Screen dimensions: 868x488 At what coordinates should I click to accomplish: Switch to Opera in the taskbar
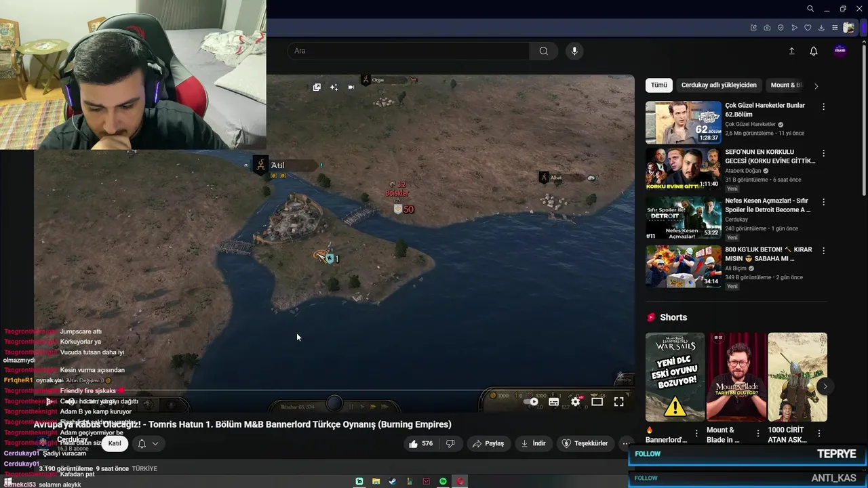[460, 481]
